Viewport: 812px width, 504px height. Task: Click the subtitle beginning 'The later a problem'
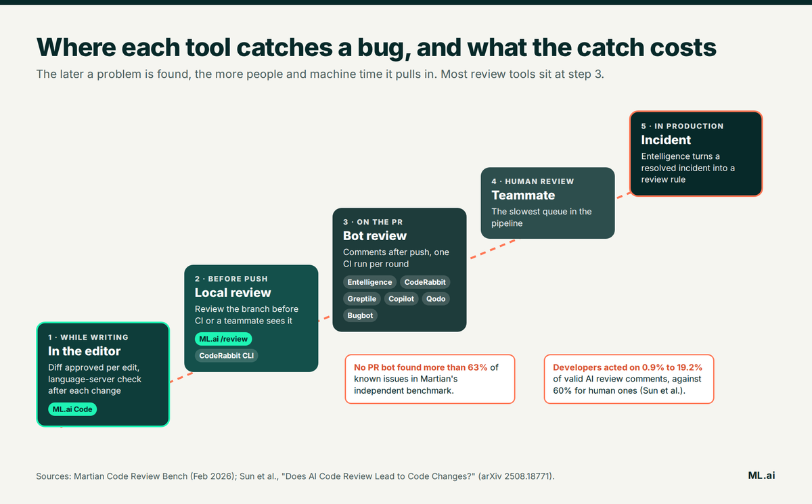point(320,74)
